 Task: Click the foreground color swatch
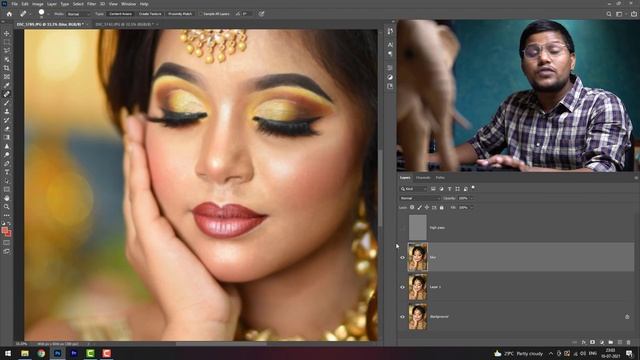(x=5, y=231)
